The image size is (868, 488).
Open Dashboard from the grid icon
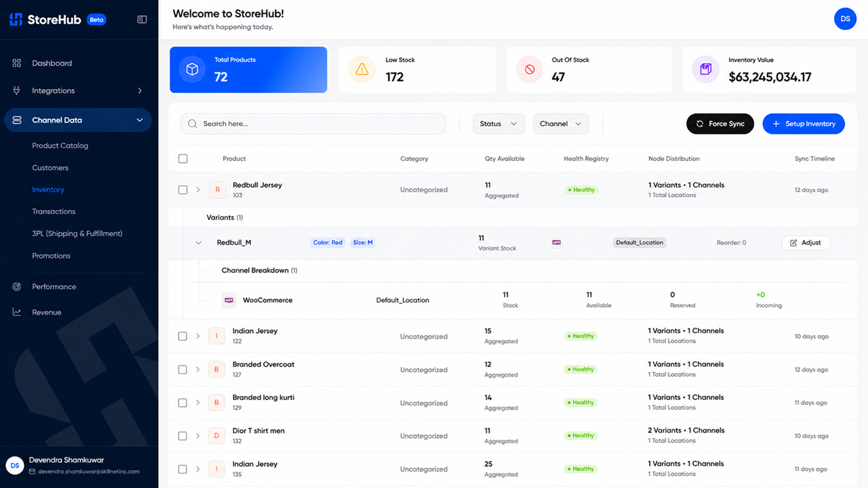(17, 63)
